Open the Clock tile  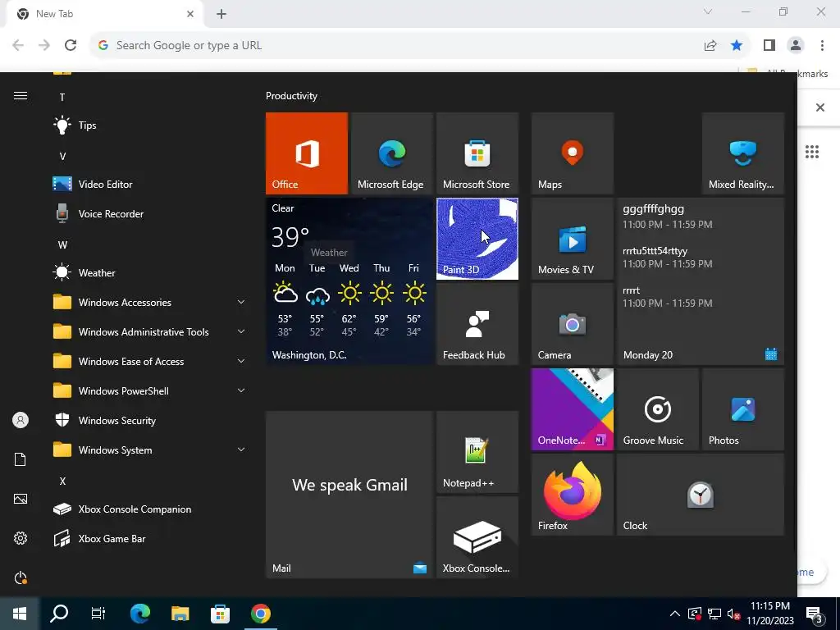click(701, 495)
